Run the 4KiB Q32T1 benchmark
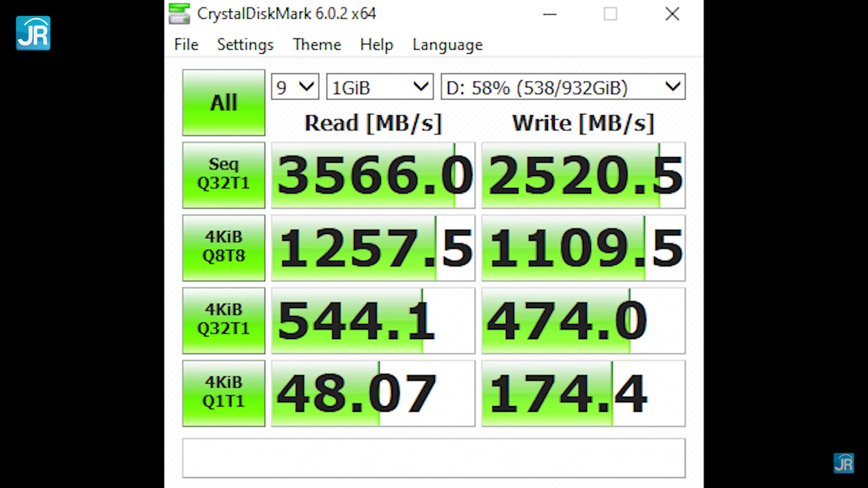The height and width of the screenshot is (488, 868). [x=223, y=320]
